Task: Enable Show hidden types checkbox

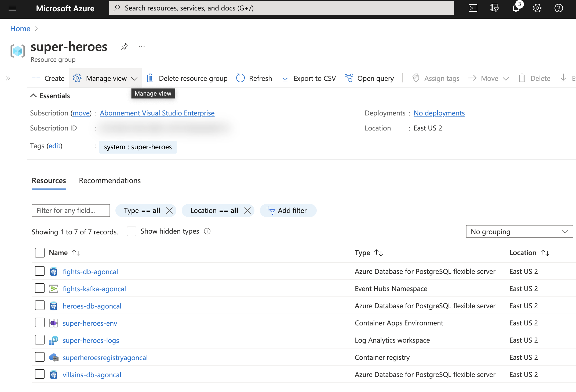Action: (x=132, y=231)
